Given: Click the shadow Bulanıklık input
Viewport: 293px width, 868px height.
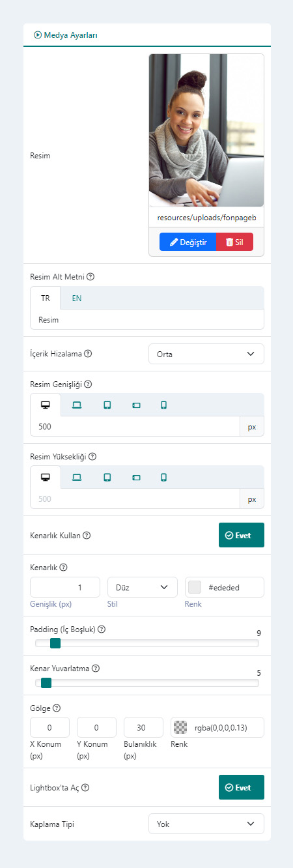Looking at the screenshot, I should click(x=144, y=727).
